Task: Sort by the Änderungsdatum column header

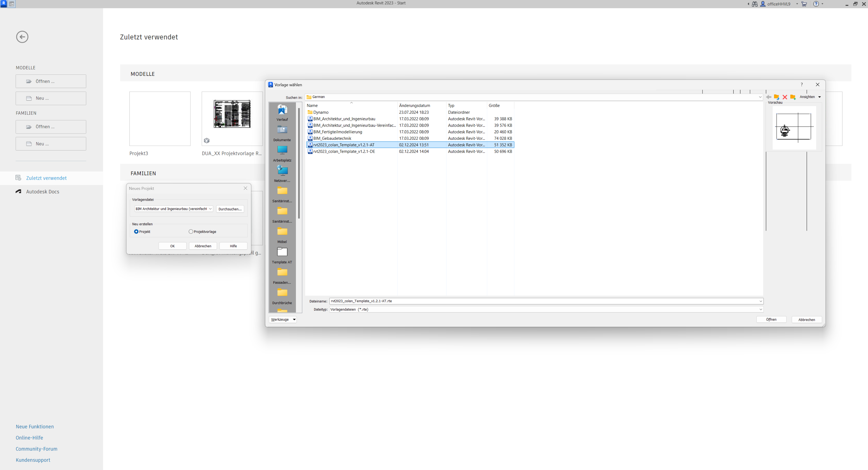Action: (x=421, y=105)
